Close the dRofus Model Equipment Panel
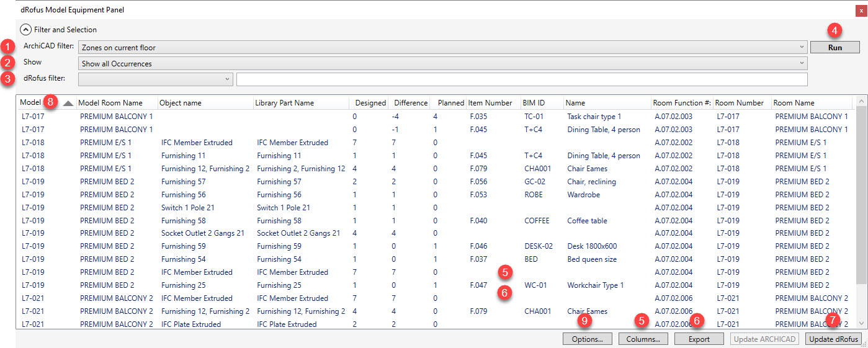 coord(859,10)
